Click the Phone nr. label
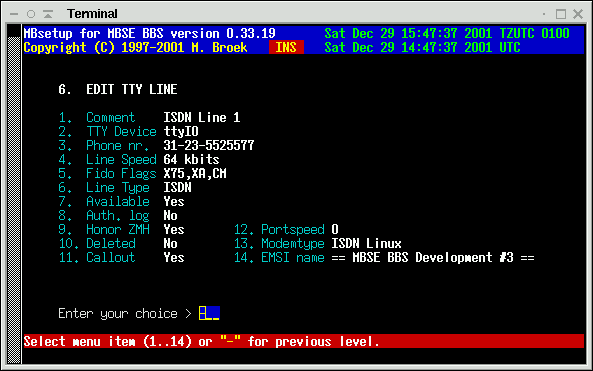The width and height of the screenshot is (593, 371). pos(118,145)
